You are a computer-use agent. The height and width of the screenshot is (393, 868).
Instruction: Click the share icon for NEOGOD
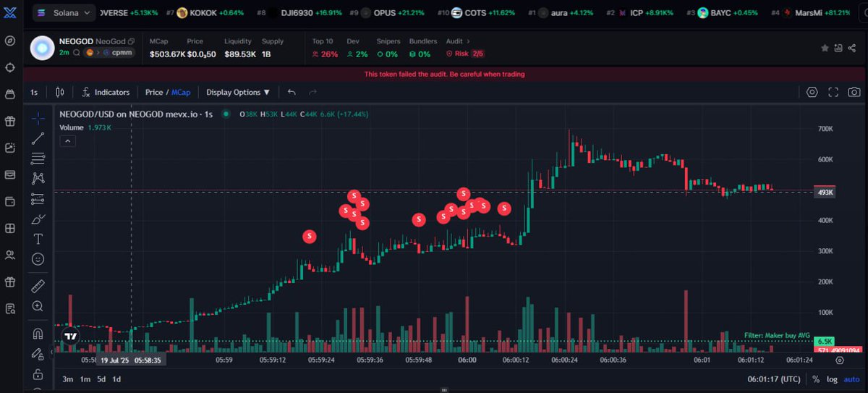854,48
